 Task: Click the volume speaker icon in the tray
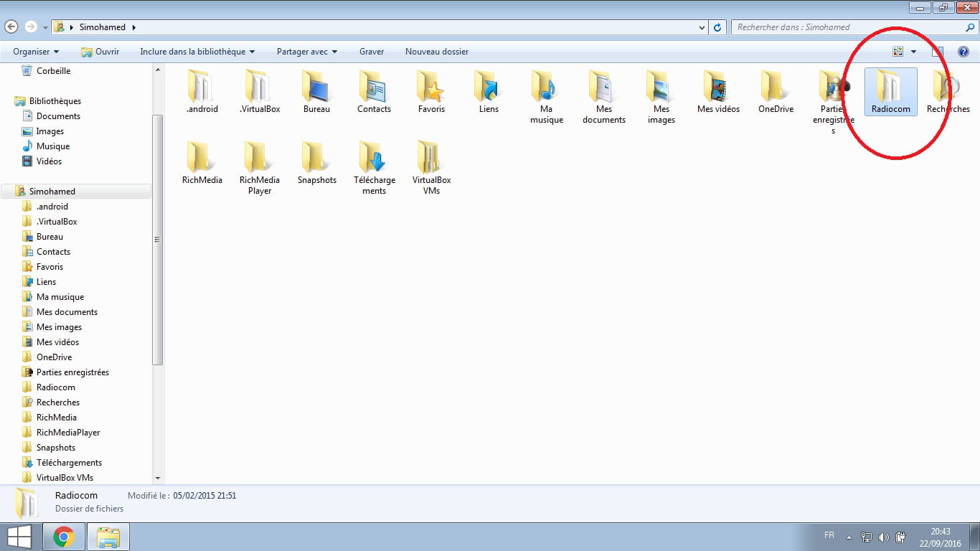tap(884, 537)
